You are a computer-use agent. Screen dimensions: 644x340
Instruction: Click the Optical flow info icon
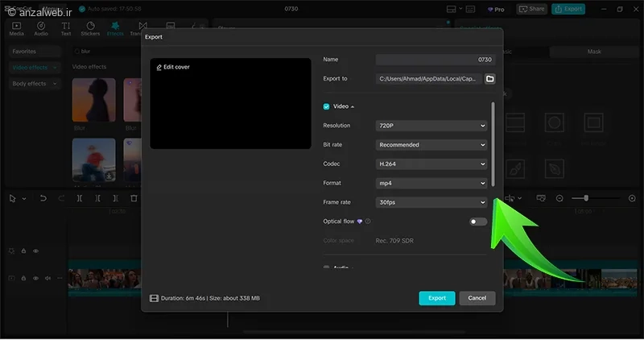pos(368,221)
